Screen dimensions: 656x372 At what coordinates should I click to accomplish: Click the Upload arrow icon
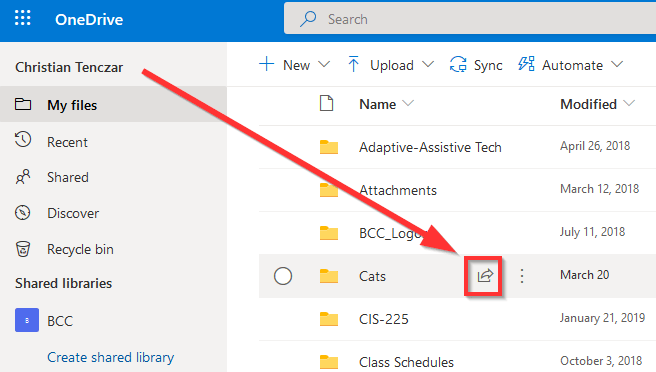354,64
